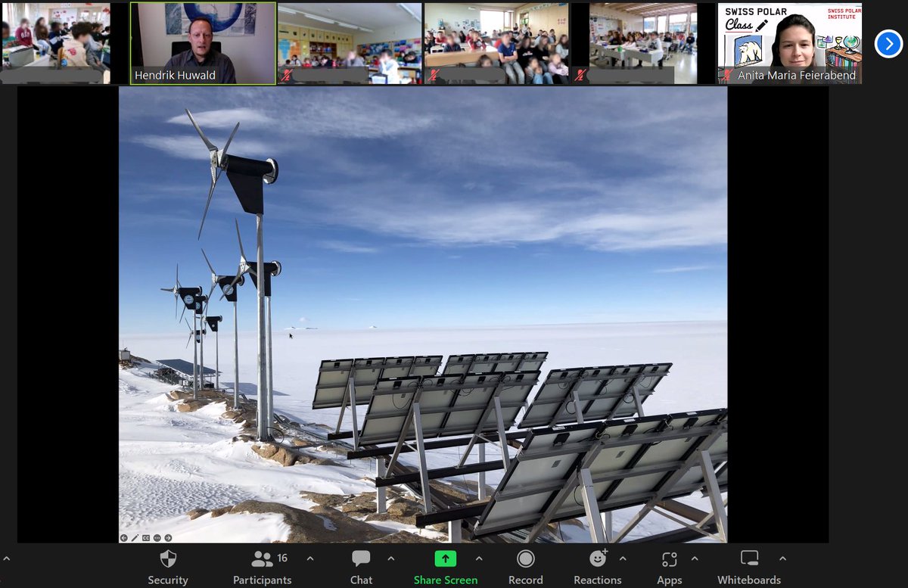The width and height of the screenshot is (908, 588).
Task: Go to previous slide with back arrow
Action: pos(124,538)
